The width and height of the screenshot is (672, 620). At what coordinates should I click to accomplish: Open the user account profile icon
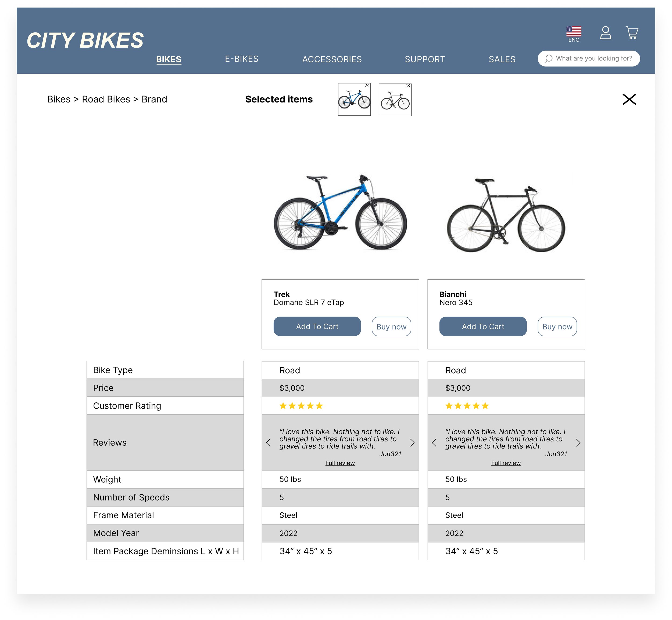click(x=605, y=33)
